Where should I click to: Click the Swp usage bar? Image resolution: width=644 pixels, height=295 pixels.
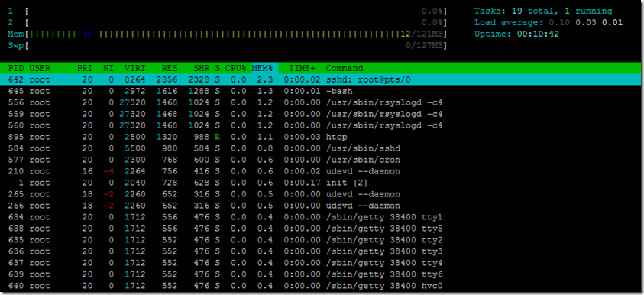pyautogui.click(x=227, y=45)
